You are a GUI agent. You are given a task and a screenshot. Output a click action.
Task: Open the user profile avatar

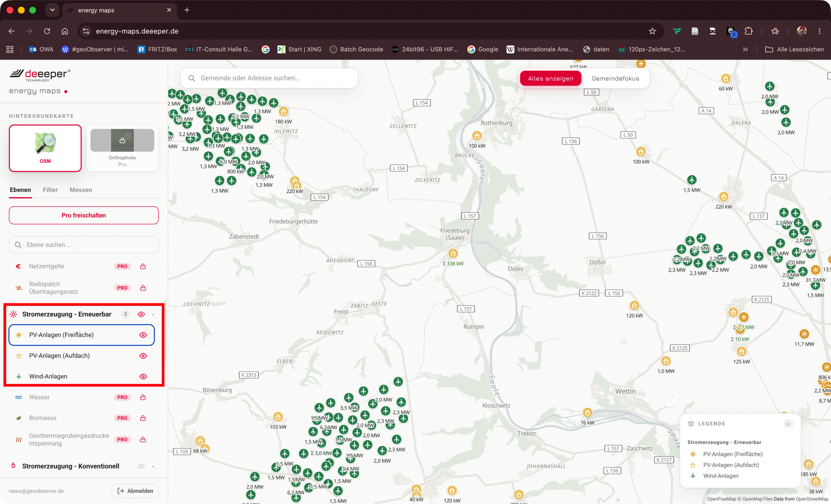click(802, 31)
